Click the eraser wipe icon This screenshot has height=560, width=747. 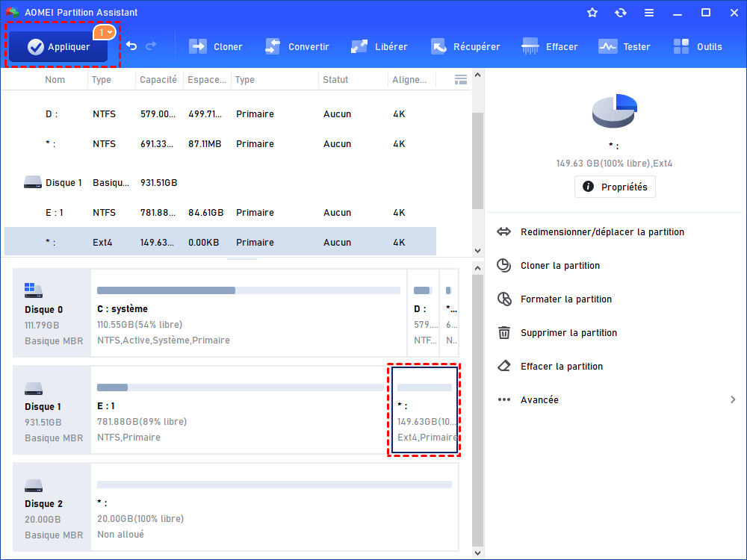tap(504, 366)
